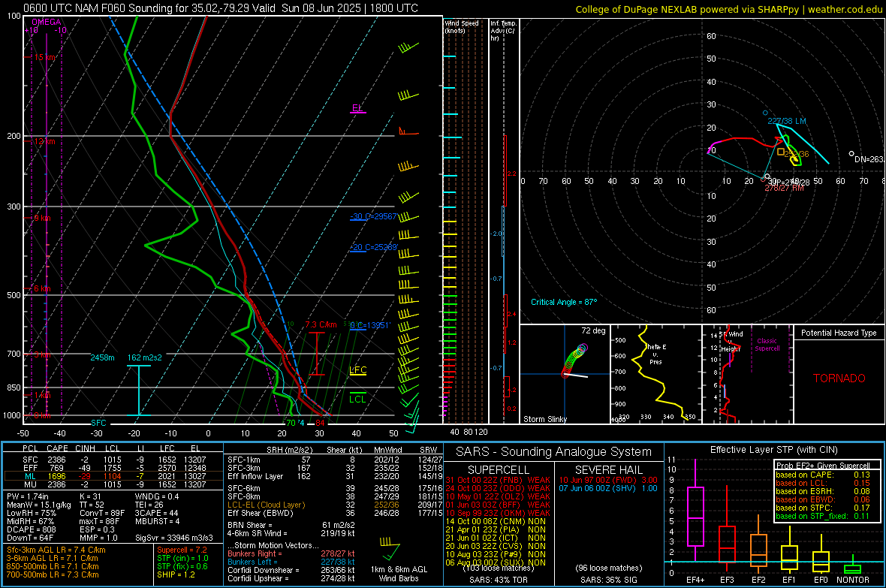The image size is (886, 588).
Task: Click the SigSvr = 33946 m3/s3 value
Action: [x=174, y=538]
